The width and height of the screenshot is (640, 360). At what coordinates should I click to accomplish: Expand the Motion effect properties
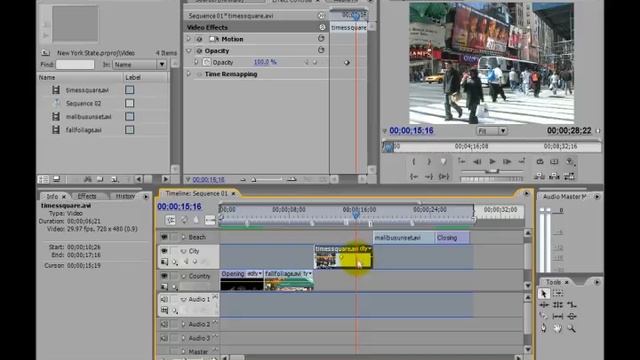tap(189, 39)
